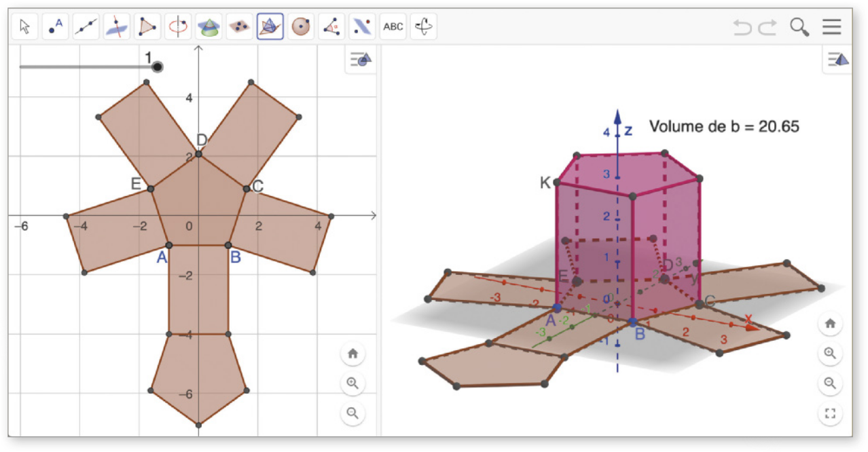Select point B in the 3D view
The image size is (868, 452).
(x=633, y=322)
